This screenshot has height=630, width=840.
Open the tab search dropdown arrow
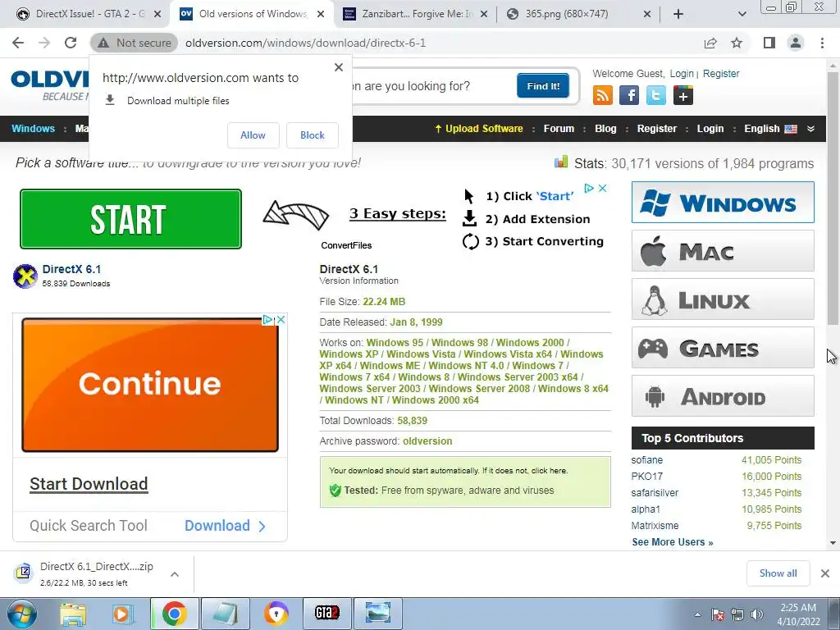point(742,14)
